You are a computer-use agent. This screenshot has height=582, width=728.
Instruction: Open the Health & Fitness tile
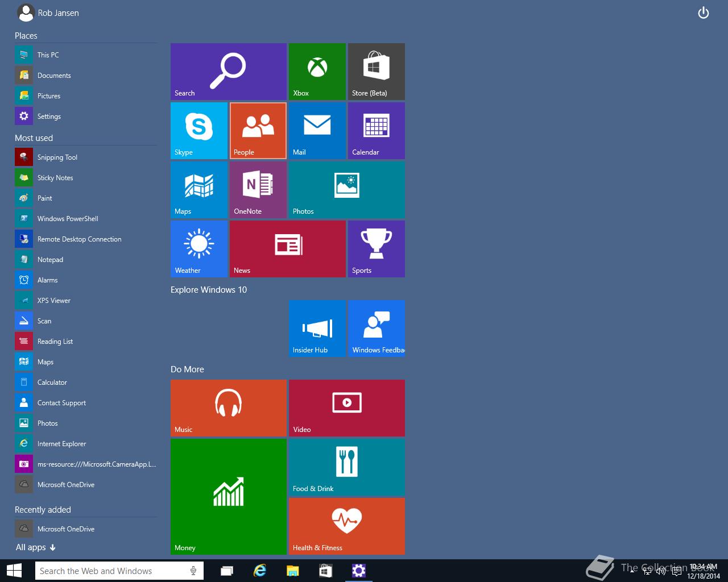click(347, 526)
